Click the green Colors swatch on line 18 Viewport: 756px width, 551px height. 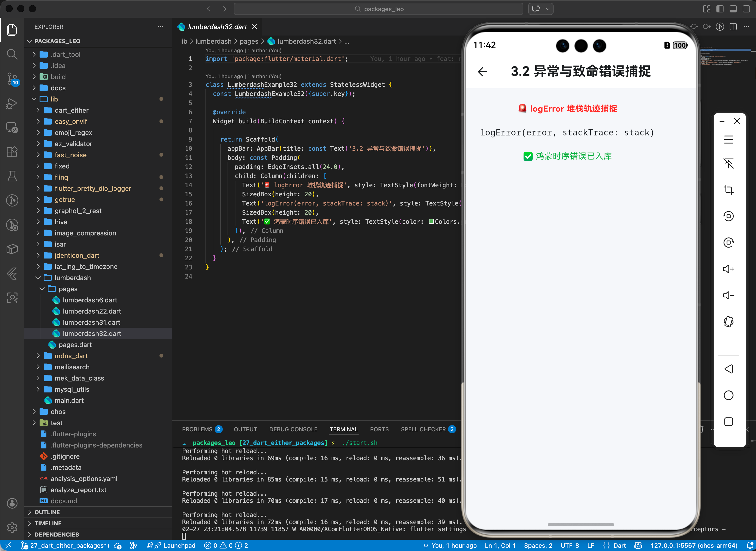[431, 221]
